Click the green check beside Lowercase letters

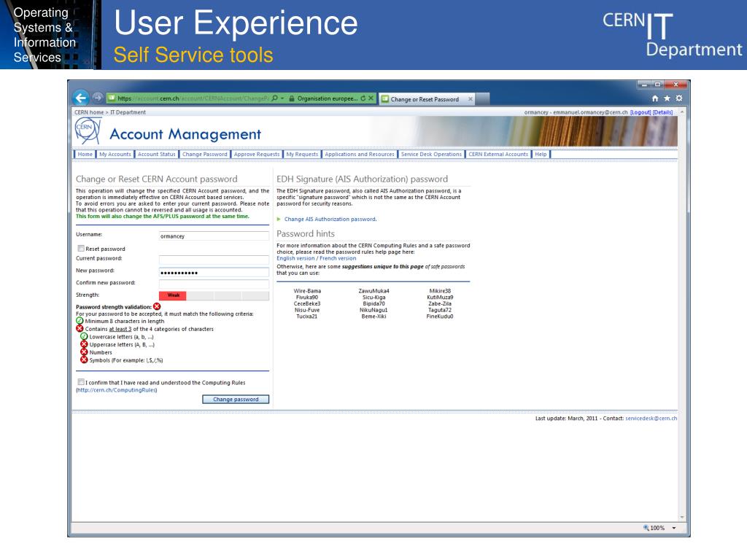pyautogui.click(x=84, y=336)
